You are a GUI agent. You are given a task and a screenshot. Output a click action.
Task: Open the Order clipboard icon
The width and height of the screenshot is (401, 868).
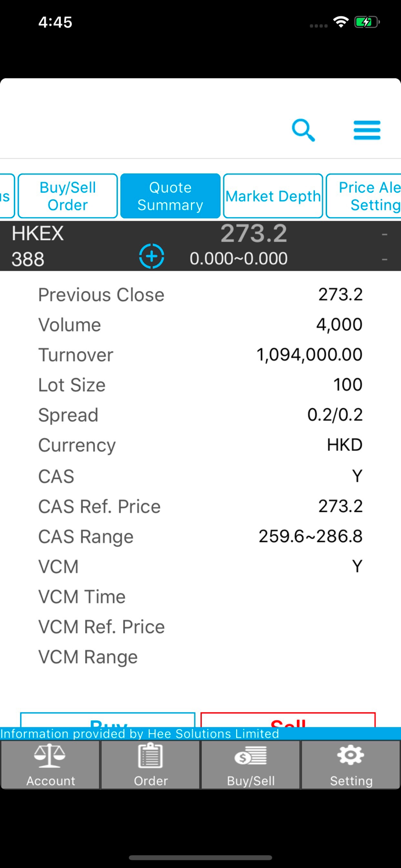coord(150,764)
